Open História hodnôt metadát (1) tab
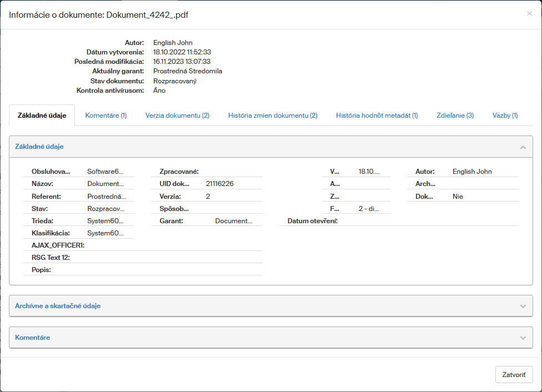 pyautogui.click(x=377, y=115)
